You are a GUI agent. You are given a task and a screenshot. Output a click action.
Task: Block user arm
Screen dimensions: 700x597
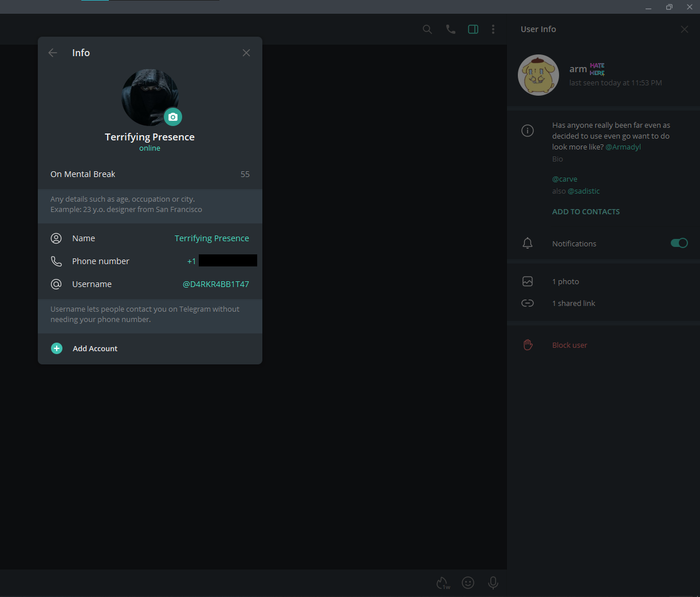point(569,345)
